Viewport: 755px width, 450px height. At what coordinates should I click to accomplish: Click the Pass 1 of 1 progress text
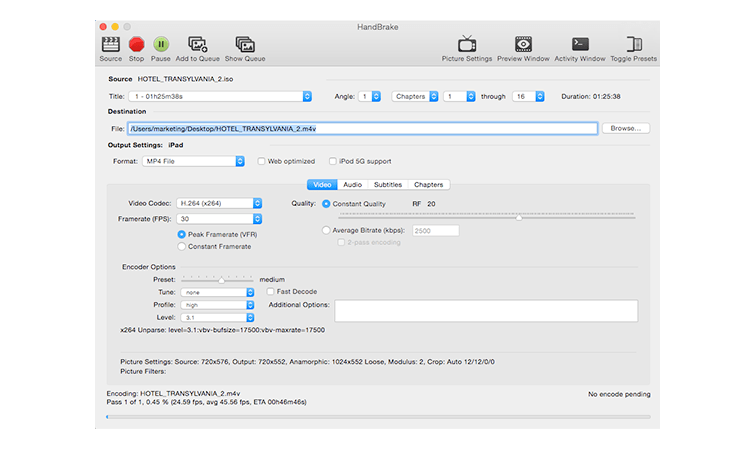[207, 402]
